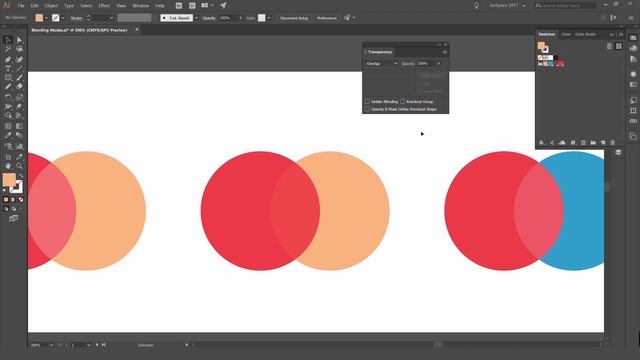Viewport: 640px width, 360px height.
Task: Select the Lasso tool
Action: coord(19,49)
